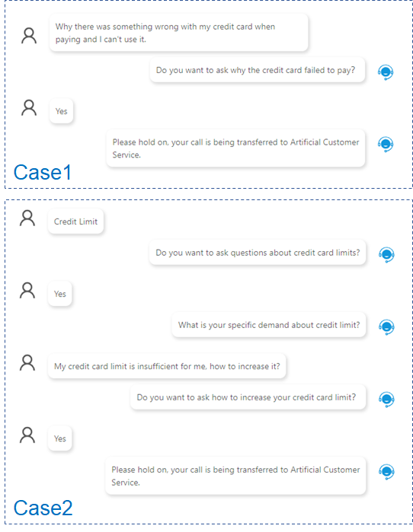
Task: Click the agent headset icon beside Case2 transfer message
Action: tap(386, 471)
